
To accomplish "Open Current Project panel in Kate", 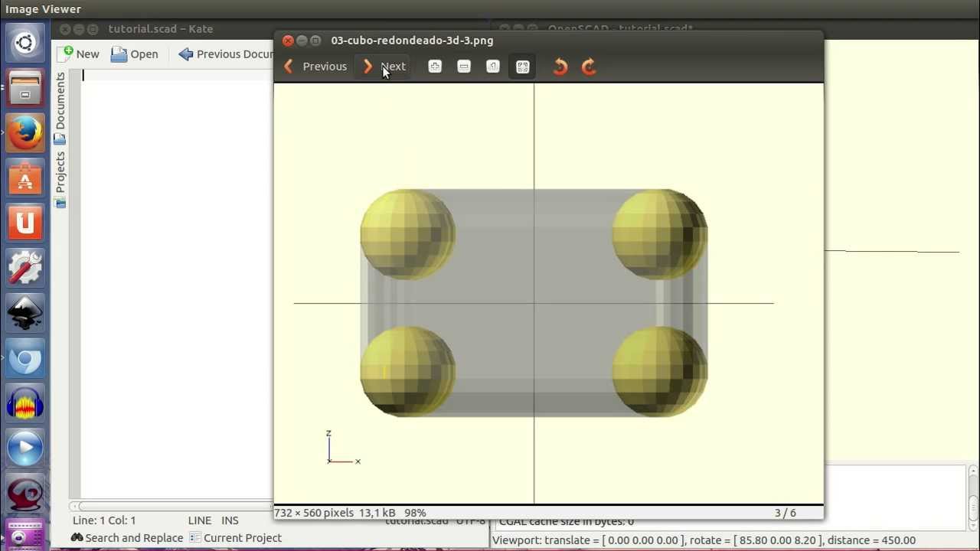I will pos(236,538).
